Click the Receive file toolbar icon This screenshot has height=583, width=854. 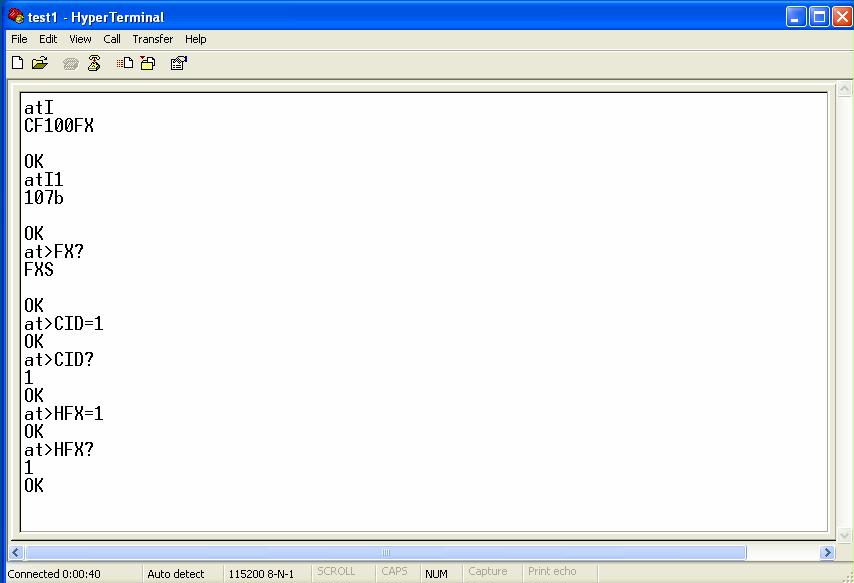pos(147,63)
